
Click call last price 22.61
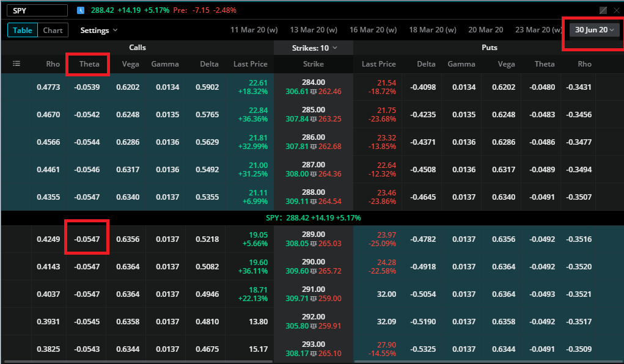[x=258, y=82]
